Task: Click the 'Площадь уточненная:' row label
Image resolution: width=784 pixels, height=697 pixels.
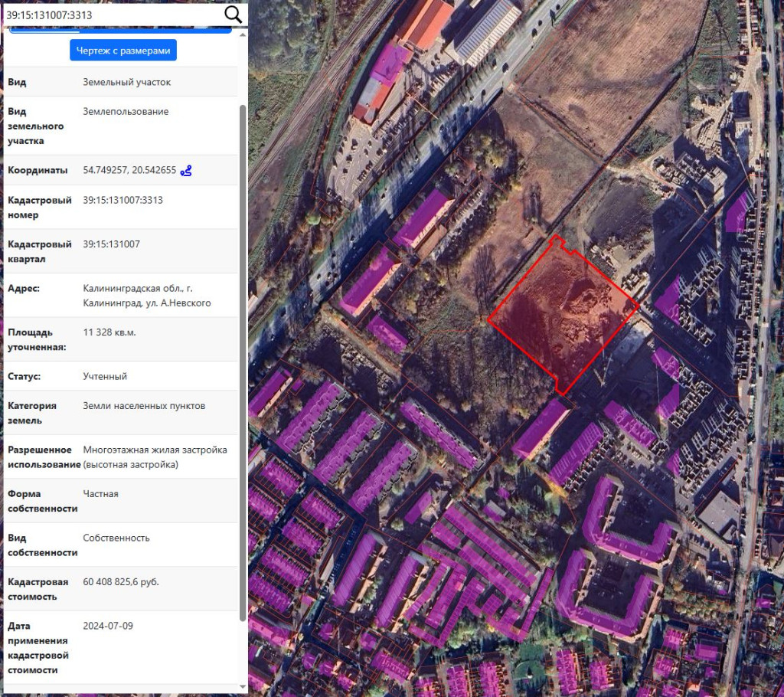Action: [37, 340]
